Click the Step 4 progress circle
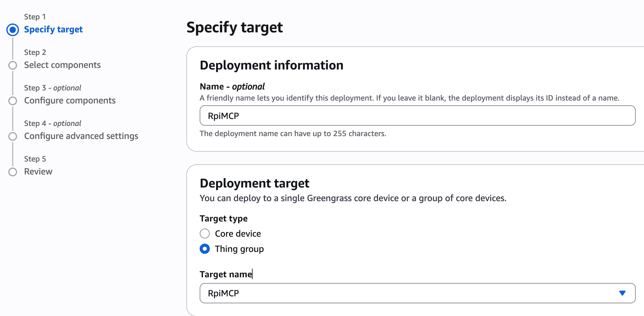The height and width of the screenshot is (316, 644). 13,136
